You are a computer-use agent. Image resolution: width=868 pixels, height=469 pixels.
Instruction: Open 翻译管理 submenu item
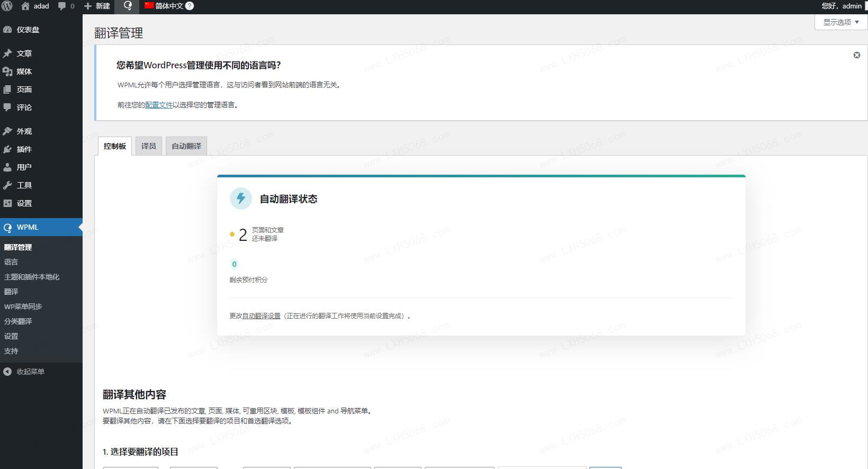[18, 247]
